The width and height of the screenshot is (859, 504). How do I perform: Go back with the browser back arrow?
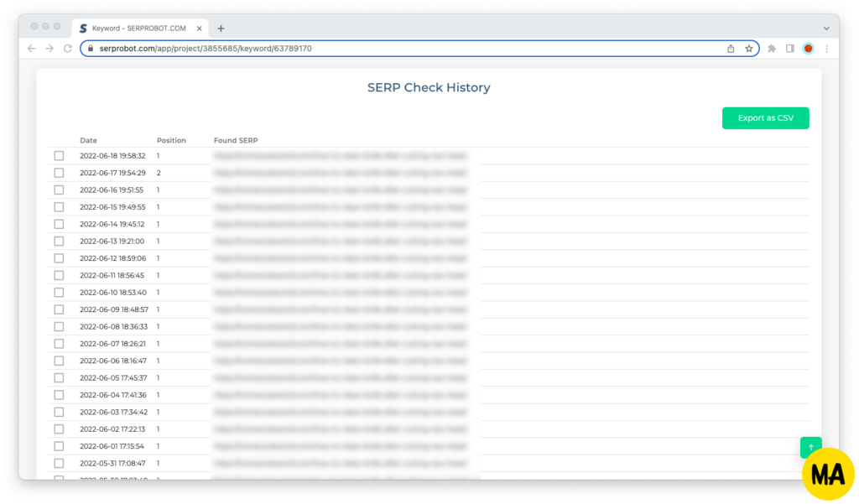click(31, 49)
